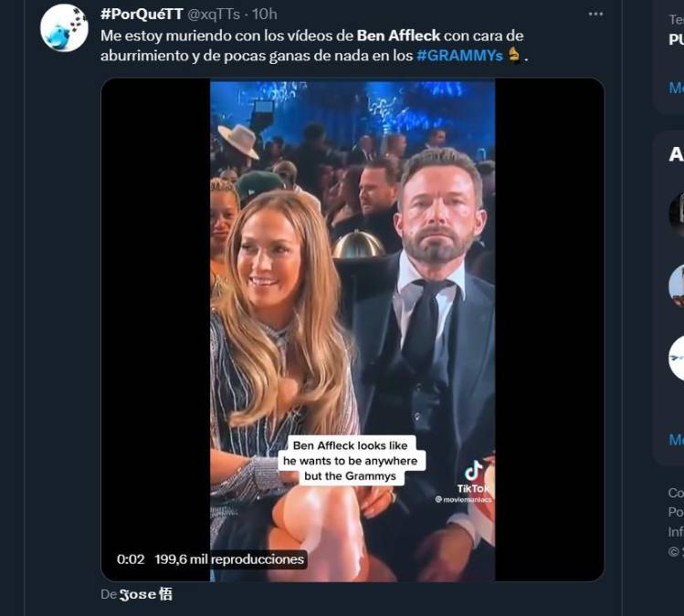Screen dimensions: 684x616
Task: Open the #GRAMMYs hashtag link
Action: (459, 55)
